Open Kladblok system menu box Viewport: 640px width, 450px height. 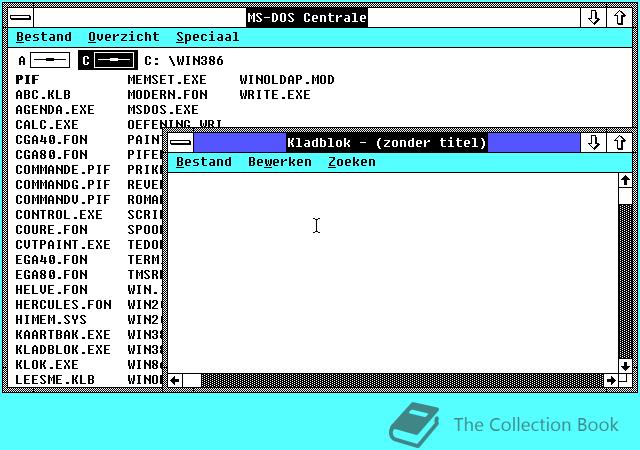(x=180, y=143)
